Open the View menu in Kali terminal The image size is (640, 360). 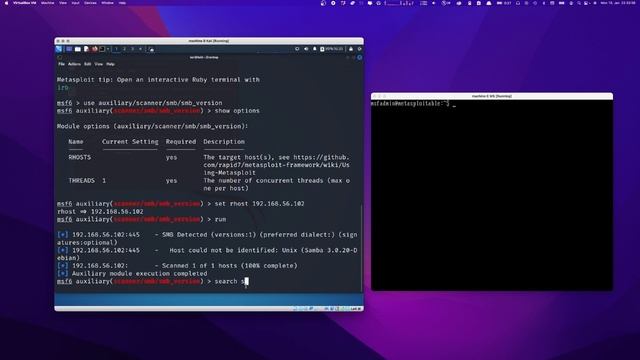point(99,64)
